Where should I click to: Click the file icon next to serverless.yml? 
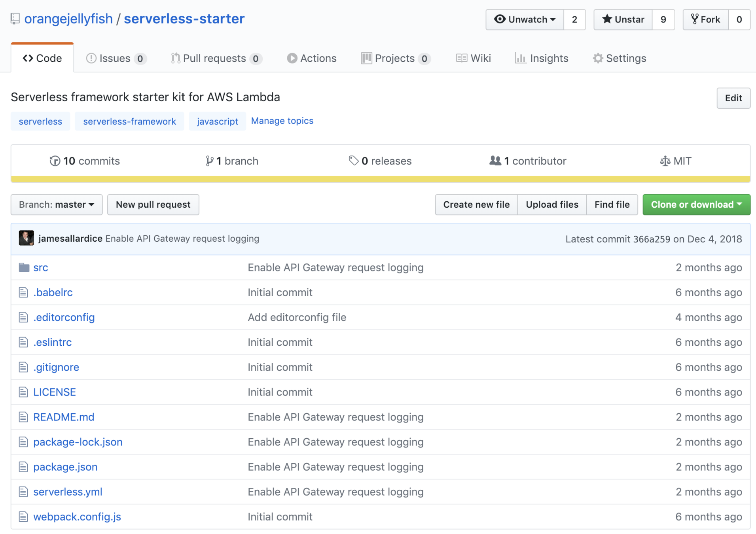coord(23,492)
